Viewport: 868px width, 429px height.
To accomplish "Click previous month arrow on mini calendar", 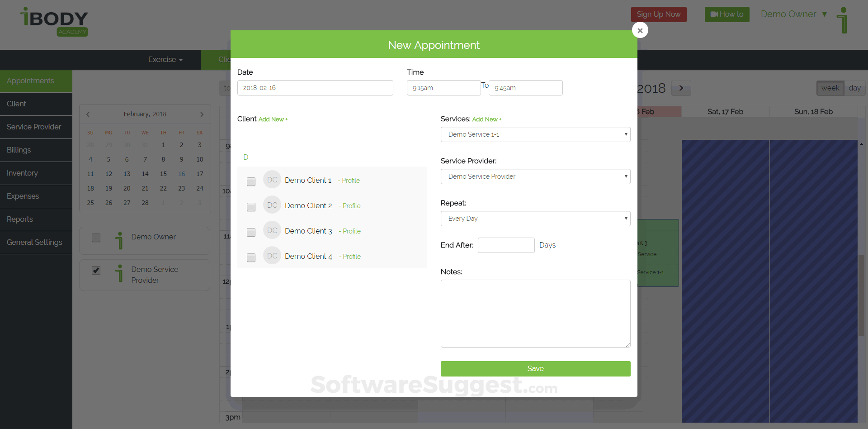I will point(88,114).
